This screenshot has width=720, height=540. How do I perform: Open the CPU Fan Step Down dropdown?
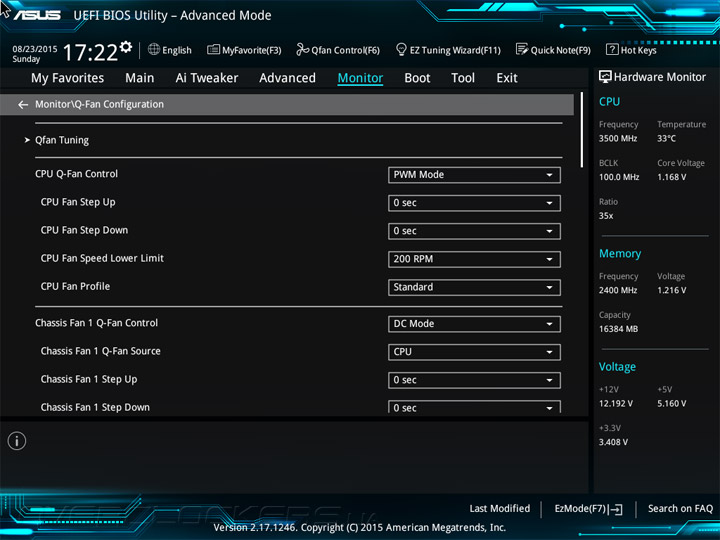point(474,231)
